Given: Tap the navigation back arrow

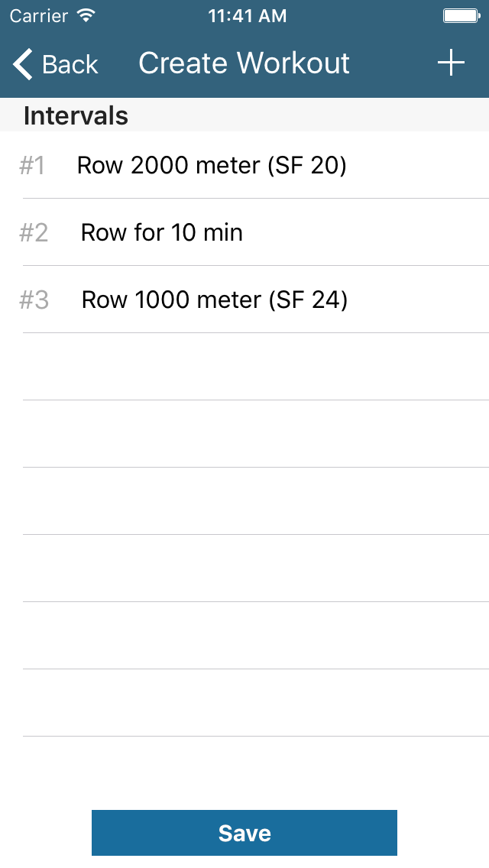Looking at the screenshot, I should 21,63.
